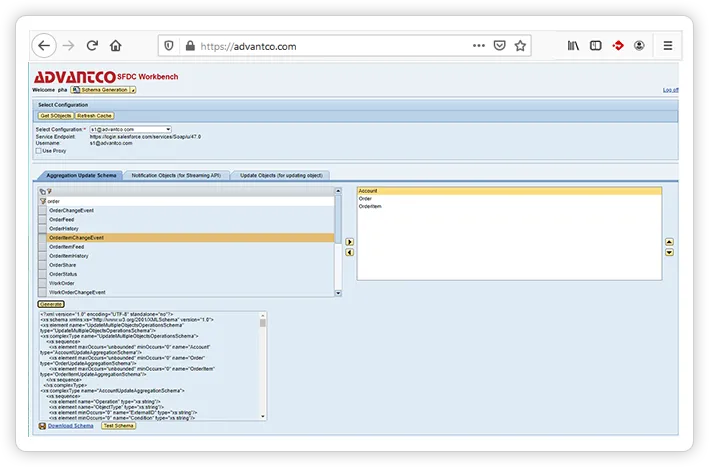Click the filter funnel icon in list header
This screenshot has height=467, width=709.
point(49,192)
